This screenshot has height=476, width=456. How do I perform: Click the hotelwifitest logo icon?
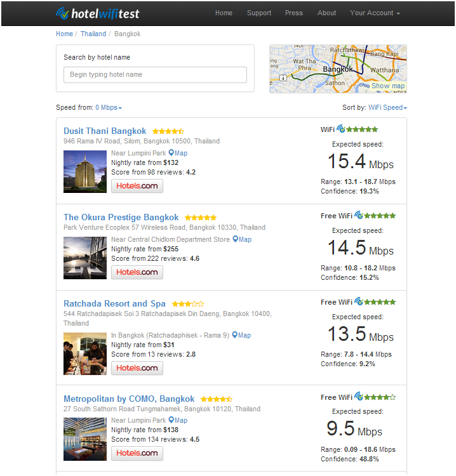(x=63, y=13)
